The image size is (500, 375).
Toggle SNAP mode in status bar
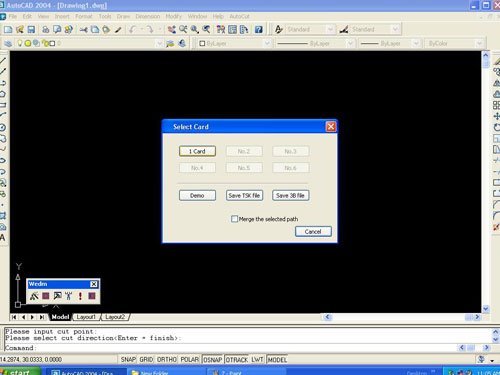128,360
